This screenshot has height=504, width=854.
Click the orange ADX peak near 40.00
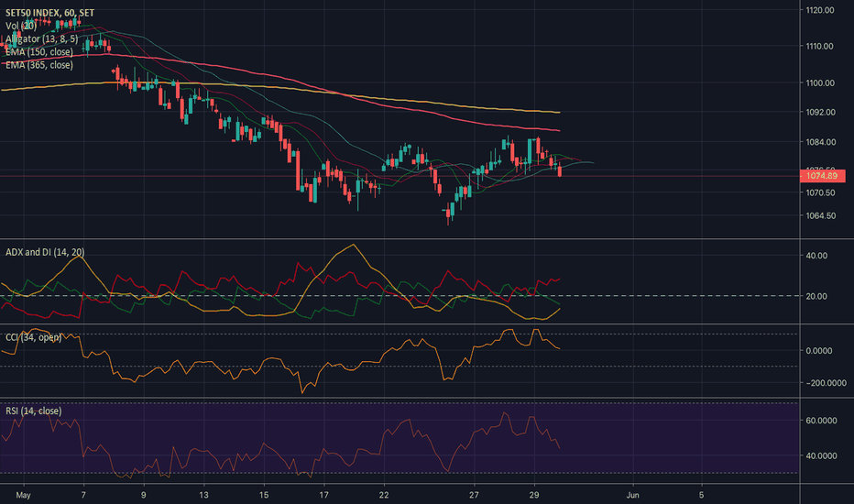pos(354,246)
